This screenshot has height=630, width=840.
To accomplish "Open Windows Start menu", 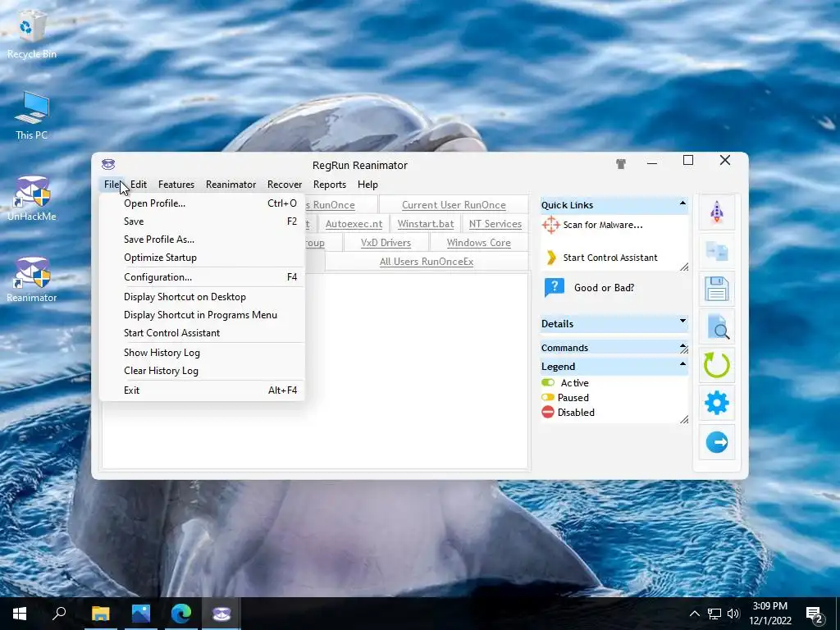I will [x=20, y=614].
